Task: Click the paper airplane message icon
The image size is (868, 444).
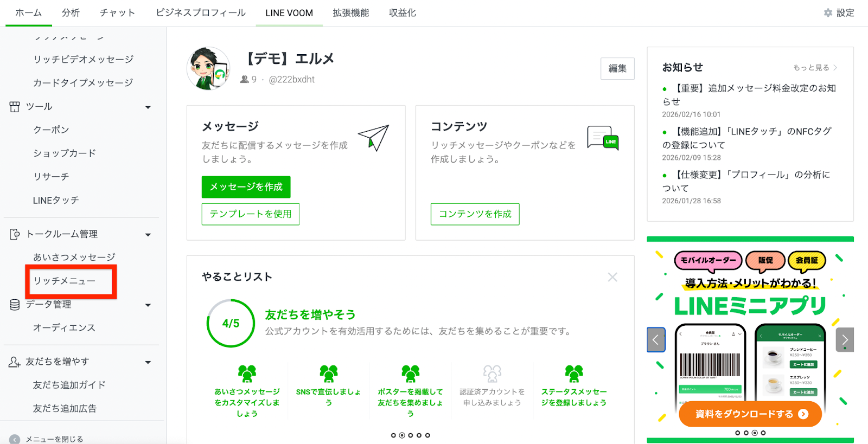Action: tap(373, 138)
